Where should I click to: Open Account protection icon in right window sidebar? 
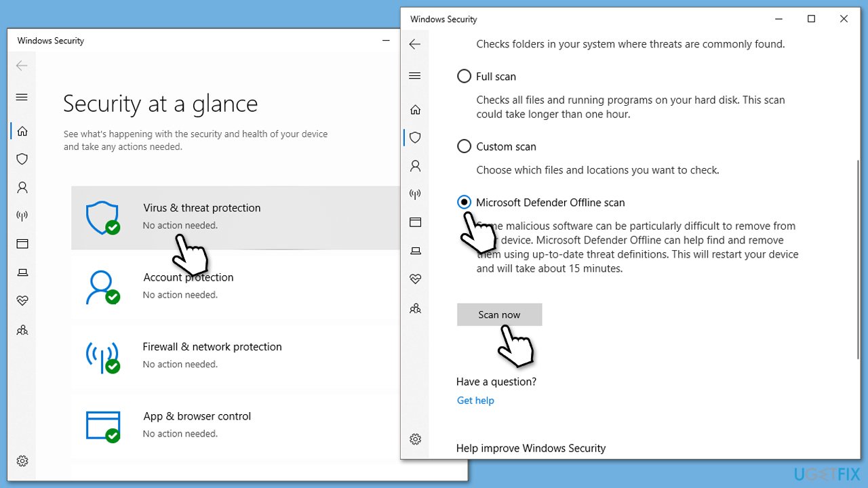(x=416, y=166)
